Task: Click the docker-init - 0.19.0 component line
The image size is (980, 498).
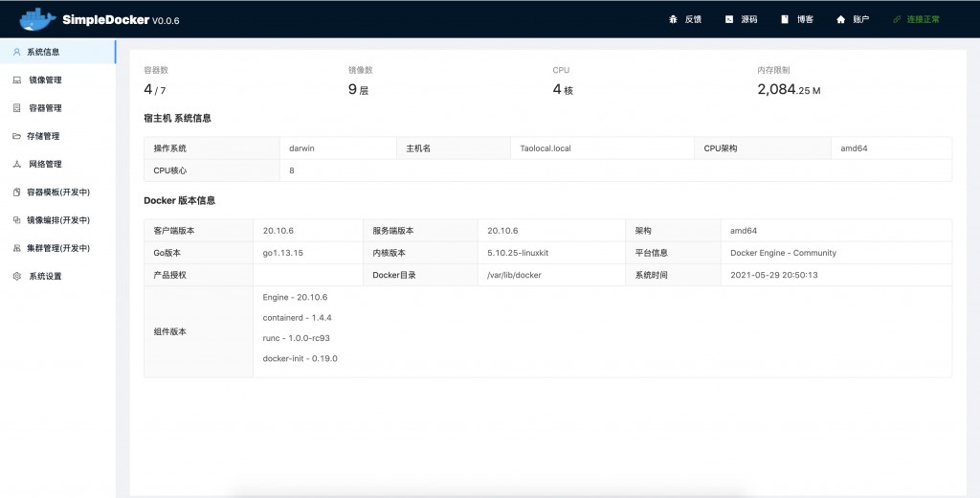Action: [300, 358]
